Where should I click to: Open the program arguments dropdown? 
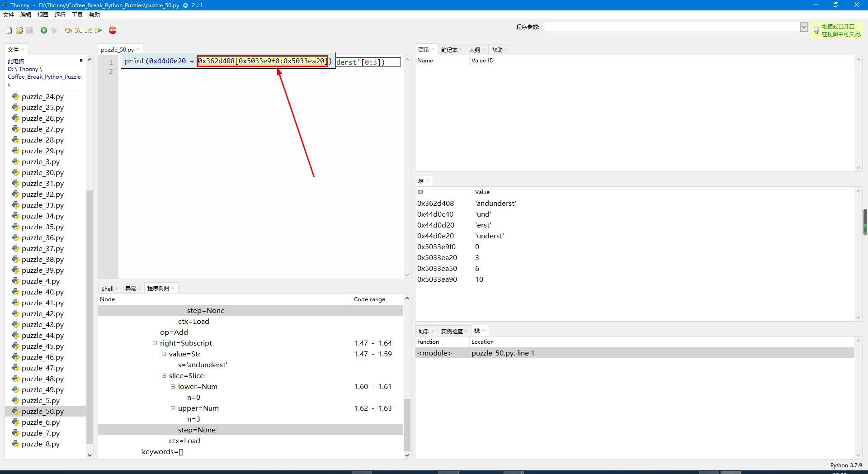804,27
